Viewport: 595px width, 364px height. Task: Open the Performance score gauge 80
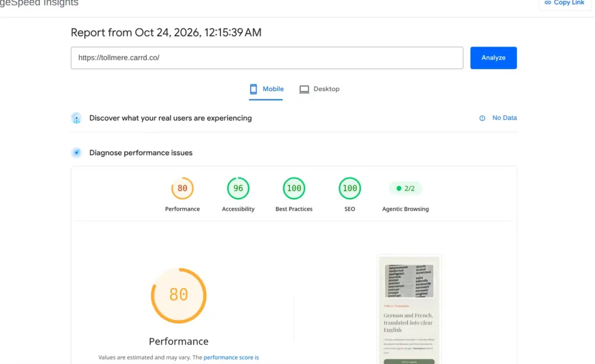(x=182, y=188)
